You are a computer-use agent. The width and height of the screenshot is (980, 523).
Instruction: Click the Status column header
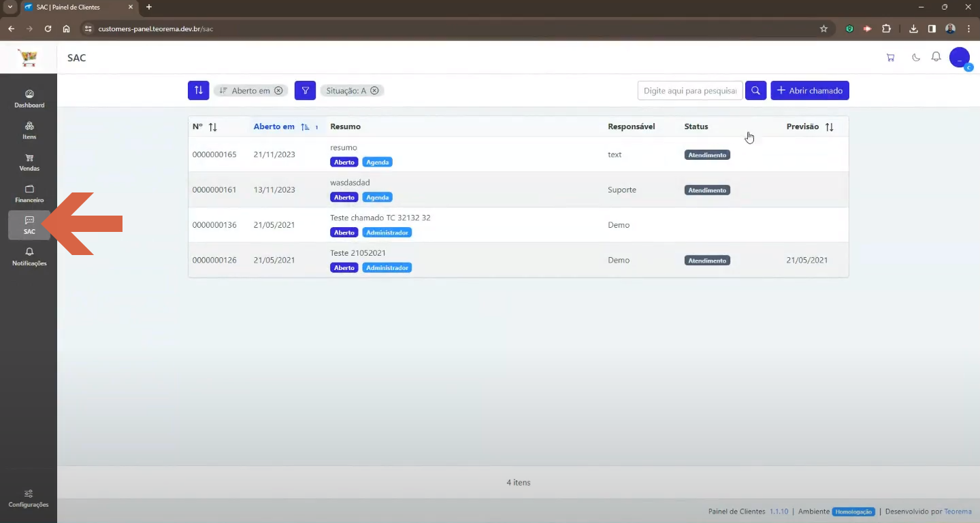tap(696, 126)
